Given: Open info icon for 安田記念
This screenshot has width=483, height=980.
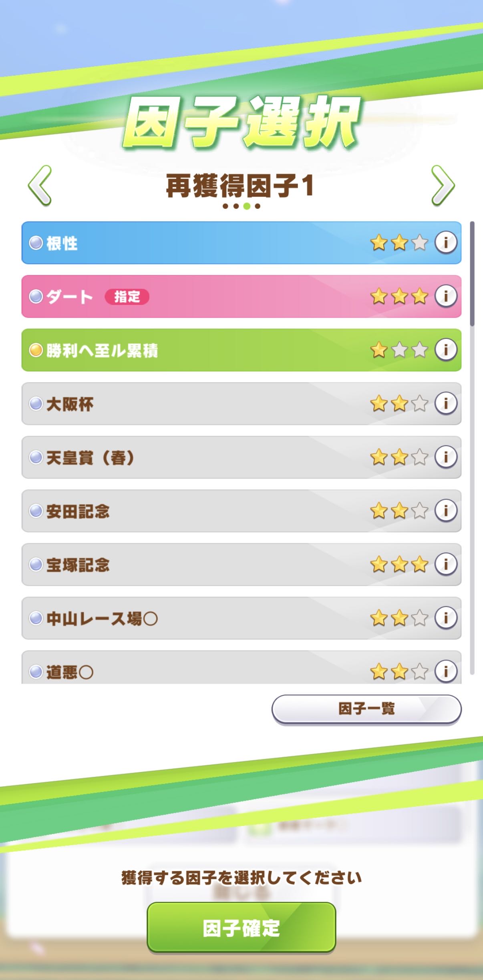Looking at the screenshot, I should coord(446,511).
